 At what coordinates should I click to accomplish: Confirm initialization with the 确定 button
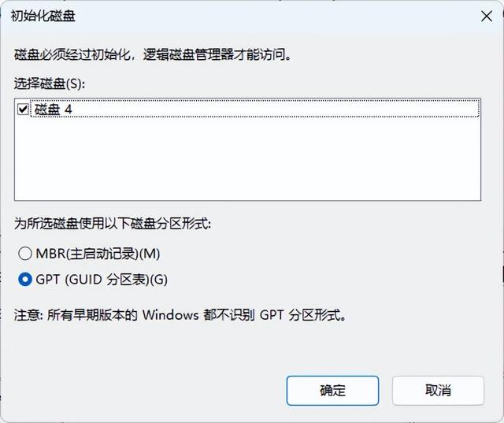(x=332, y=390)
